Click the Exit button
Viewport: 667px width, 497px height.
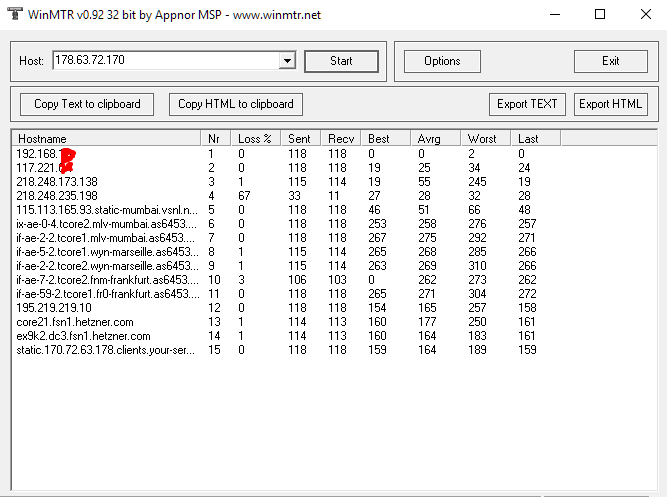coord(610,61)
